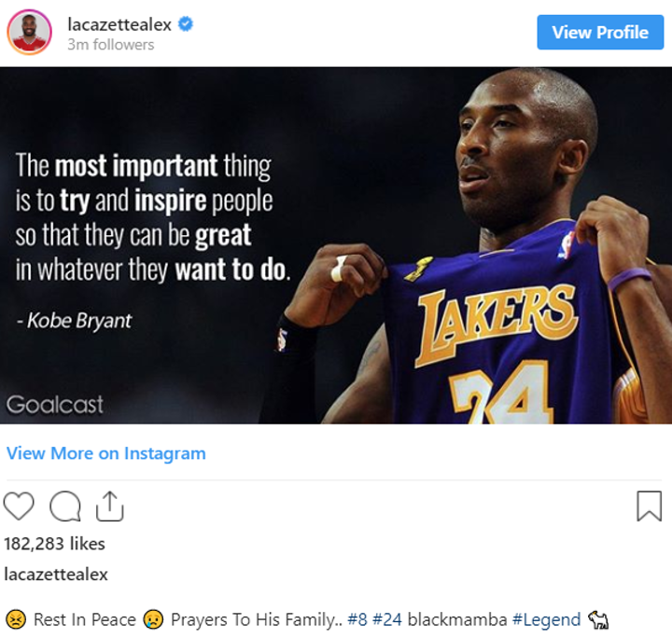672x638 pixels.
Task: Click the blue verified badge
Action: (186, 24)
